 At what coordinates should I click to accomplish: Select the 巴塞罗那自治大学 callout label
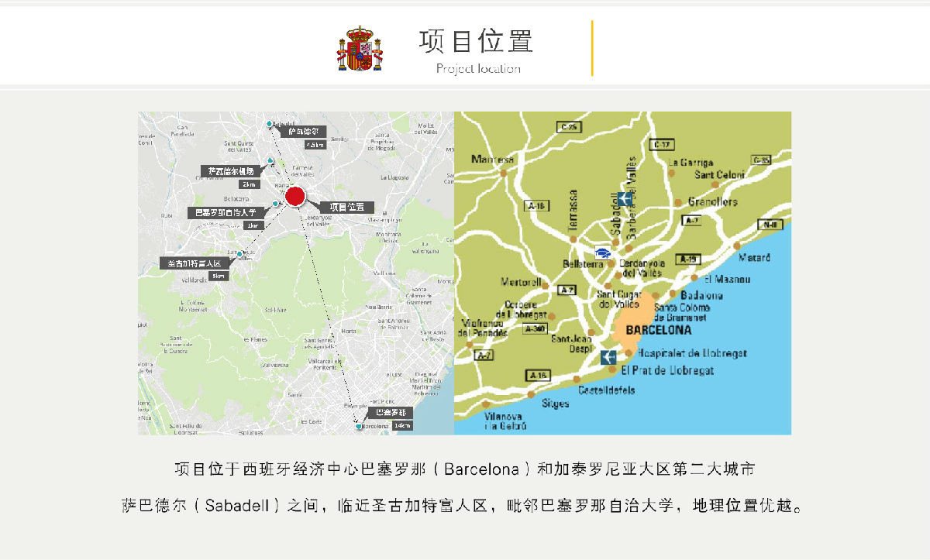pyautogui.click(x=226, y=212)
